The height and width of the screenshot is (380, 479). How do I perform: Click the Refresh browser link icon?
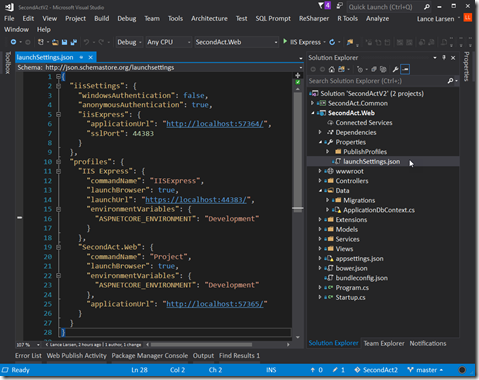click(x=332, y=42)
